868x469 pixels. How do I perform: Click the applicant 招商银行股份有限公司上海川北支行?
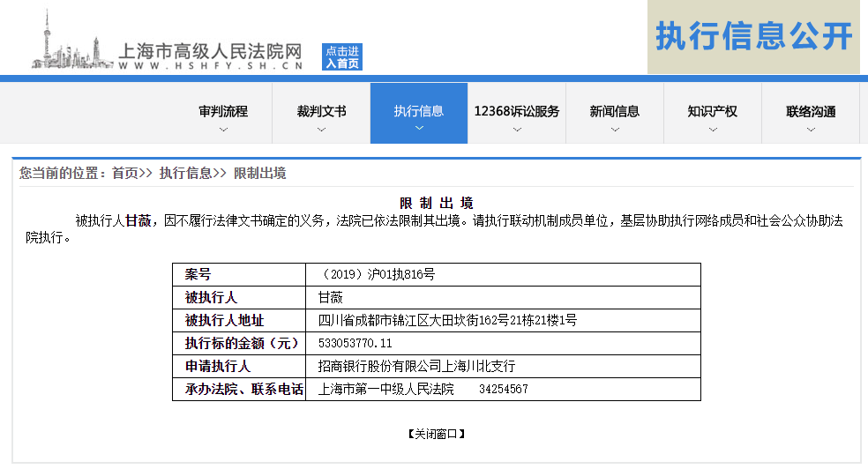pos(416,366)
